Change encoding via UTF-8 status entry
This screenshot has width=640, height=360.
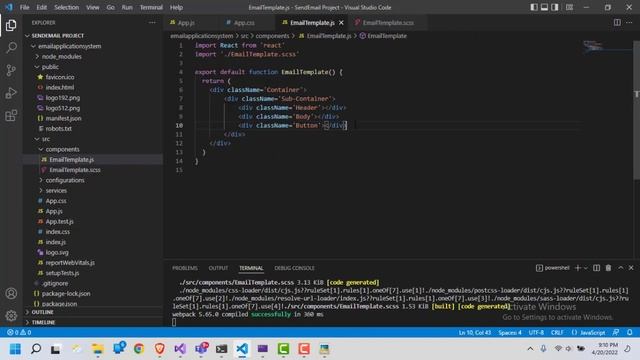tap(536, 333)
